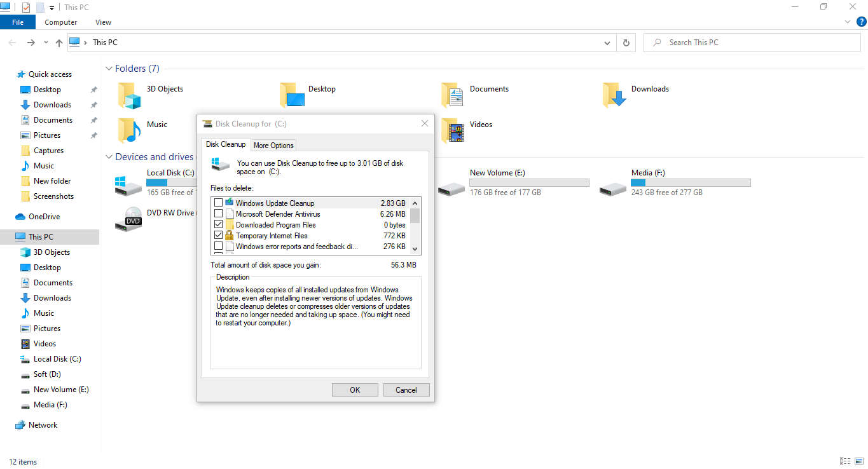Check Windows error reports and feedback checkbox

[x=219, y=246]
